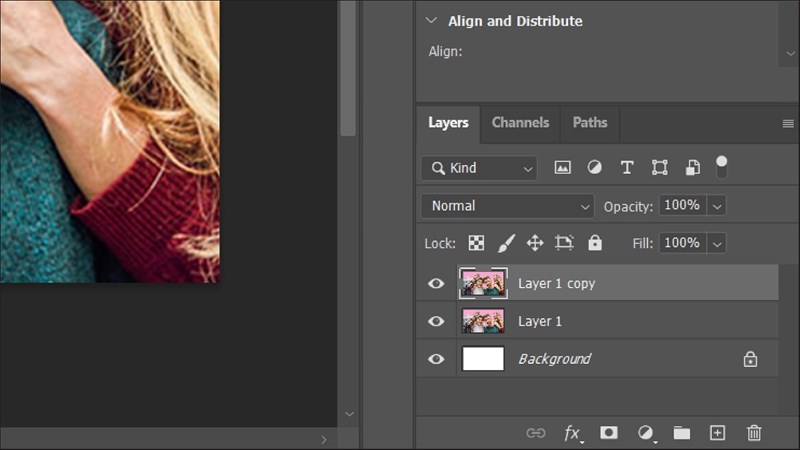Open the Normal blend mode dropdown

pyautogui.click(x=508, y=206)
